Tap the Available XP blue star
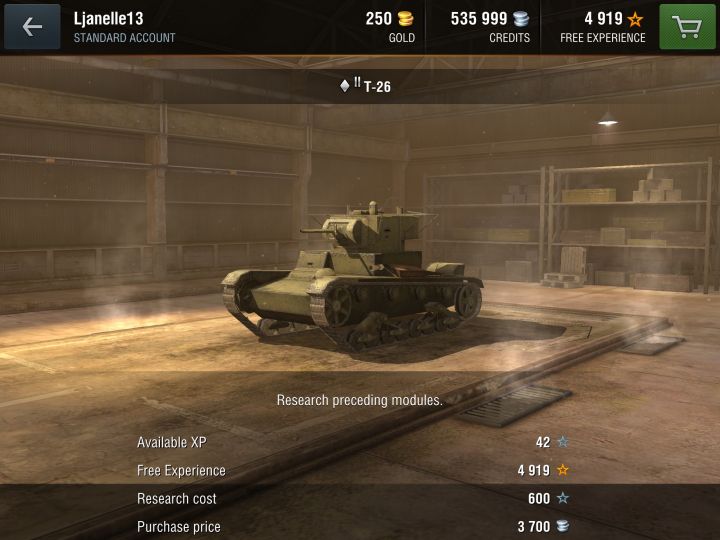Viewport: 720px width, 540px height. (563, 442)
